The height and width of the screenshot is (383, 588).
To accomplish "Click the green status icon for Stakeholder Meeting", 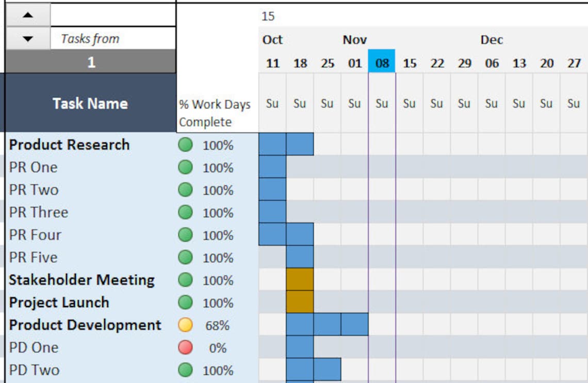I will pyautogui.click(x=185, y=280).
